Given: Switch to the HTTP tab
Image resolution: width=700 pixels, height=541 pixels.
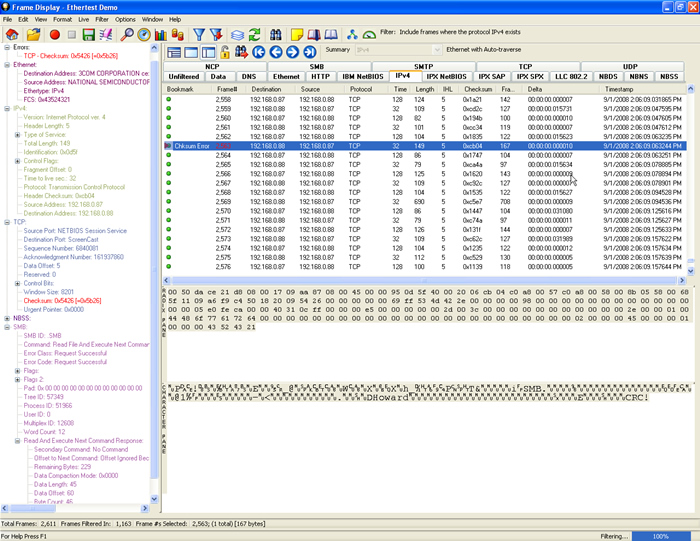Looking at the screenshot, I should pos(320,76).
